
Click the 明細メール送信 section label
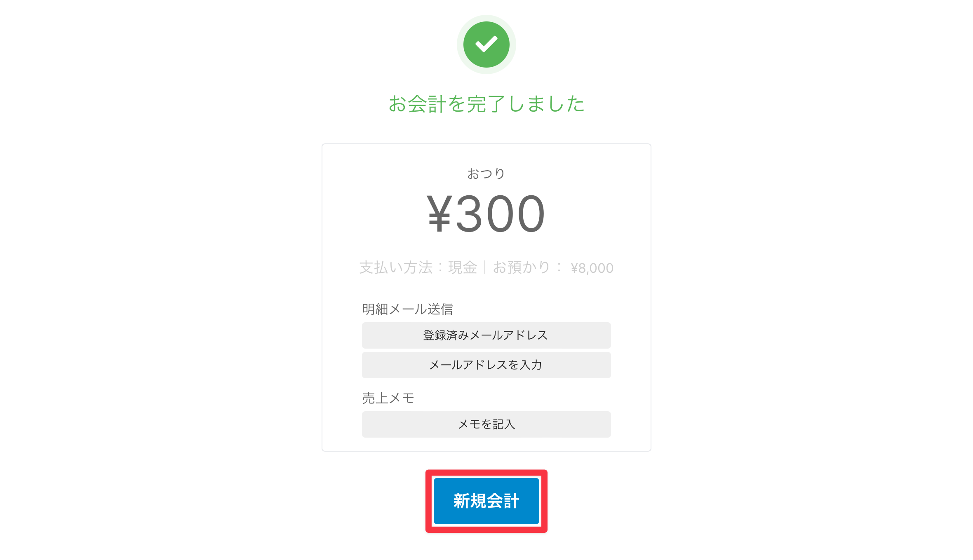(407, 309)
